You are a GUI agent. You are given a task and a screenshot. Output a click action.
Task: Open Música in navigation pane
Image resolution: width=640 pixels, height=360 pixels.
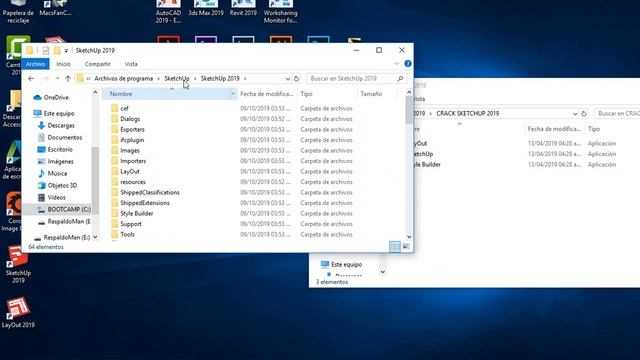tap(57, 173)
